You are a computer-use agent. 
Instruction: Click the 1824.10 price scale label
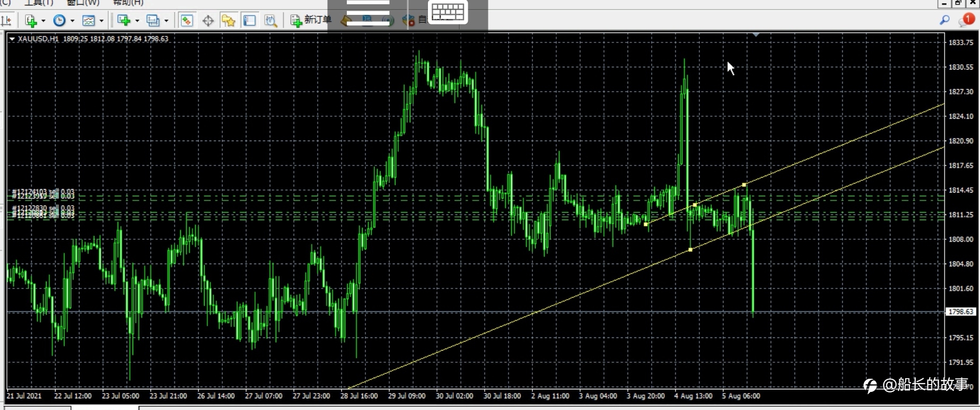(961, 116)
